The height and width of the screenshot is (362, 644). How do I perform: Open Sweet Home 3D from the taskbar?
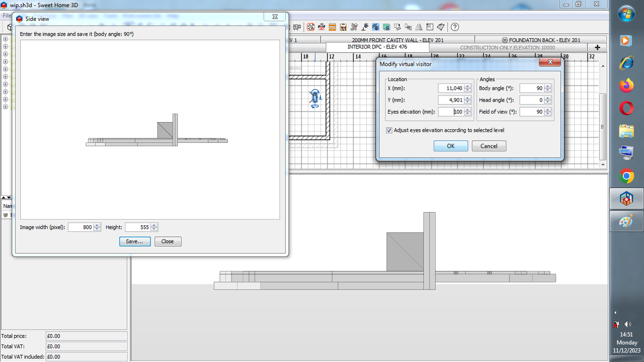[x=625, y=198]
